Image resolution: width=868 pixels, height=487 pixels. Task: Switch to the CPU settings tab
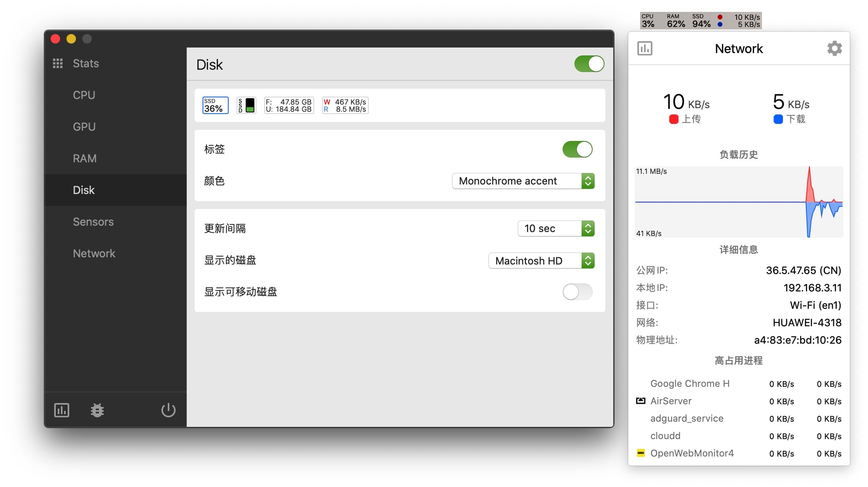pyautogui.click(x=84, y=95)
